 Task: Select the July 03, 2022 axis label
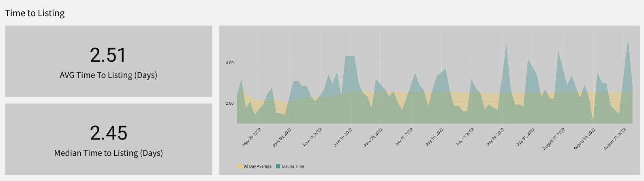tap(404, 137)
